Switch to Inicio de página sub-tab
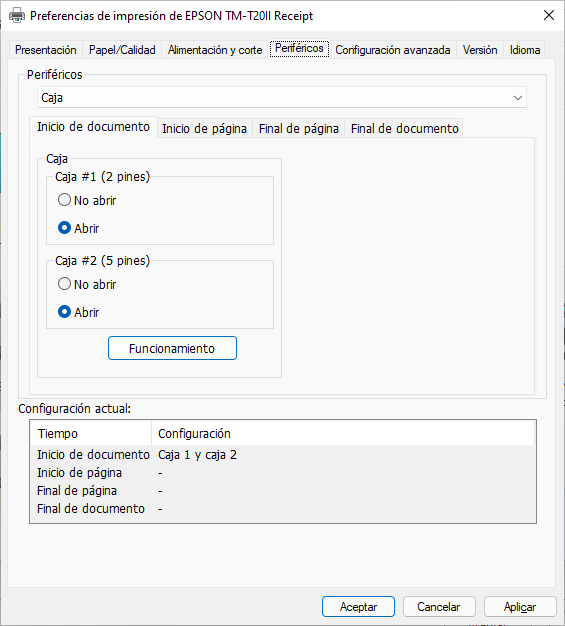565x626 pixels. pos(204,129)
